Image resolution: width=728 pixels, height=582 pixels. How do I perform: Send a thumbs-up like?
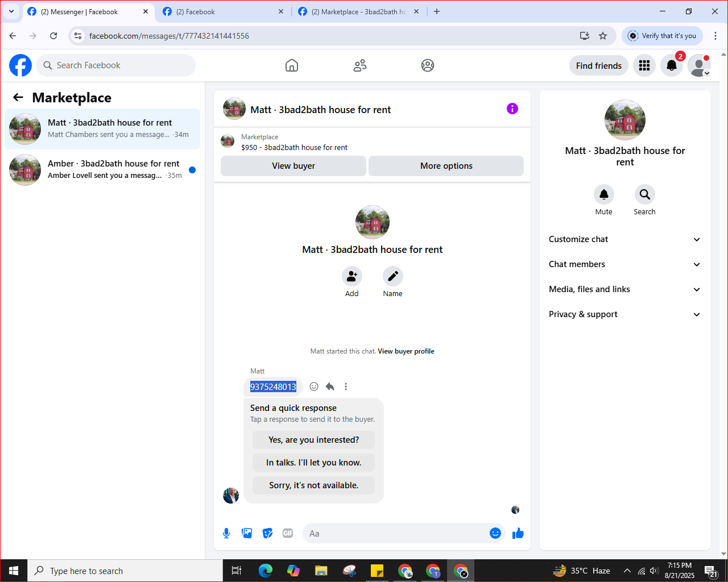pos(518,533)
